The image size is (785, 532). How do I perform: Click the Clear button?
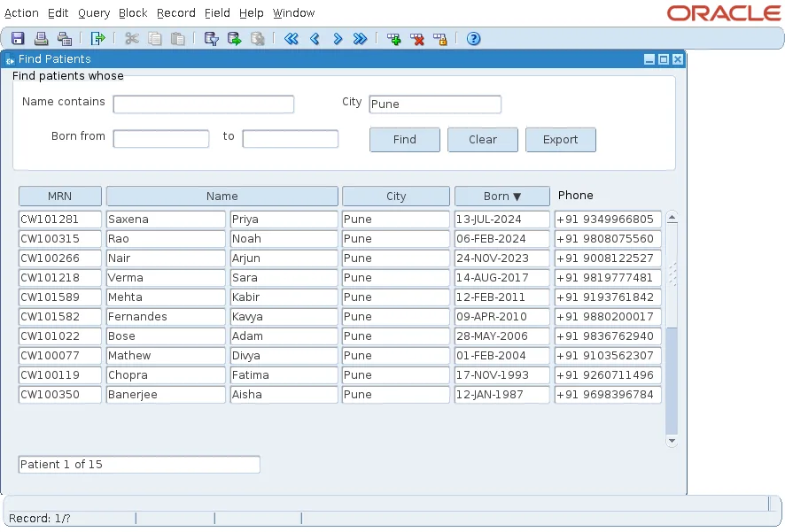pos(483,140)
